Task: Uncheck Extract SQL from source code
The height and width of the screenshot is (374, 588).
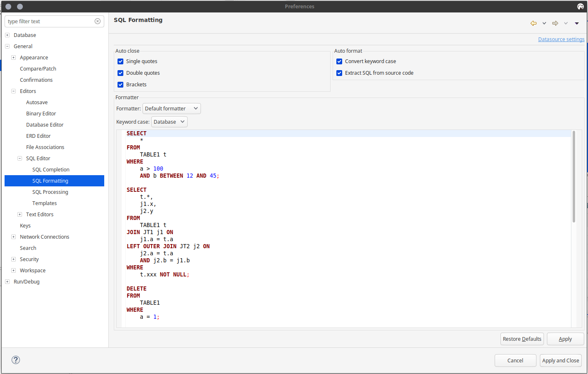Action: click(x=339, y=73)
